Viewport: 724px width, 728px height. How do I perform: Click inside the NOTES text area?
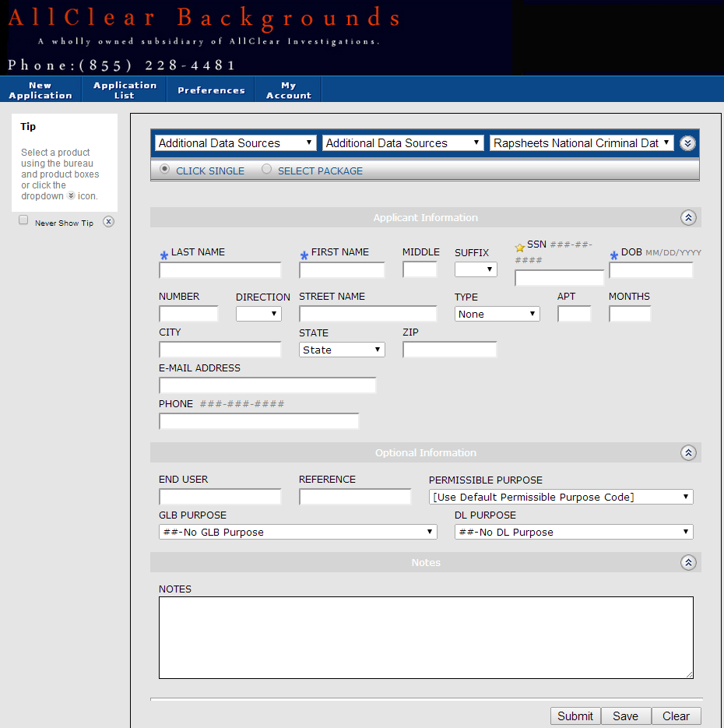tap(426, 638)
